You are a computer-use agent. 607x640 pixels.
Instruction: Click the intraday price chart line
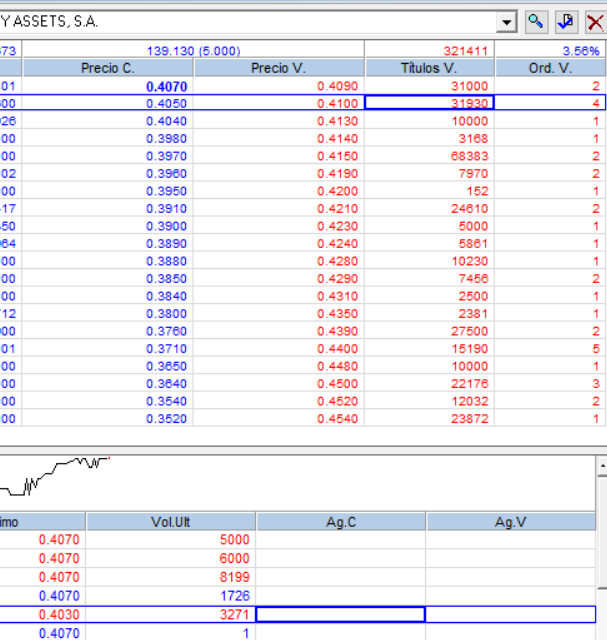(55, 476)
